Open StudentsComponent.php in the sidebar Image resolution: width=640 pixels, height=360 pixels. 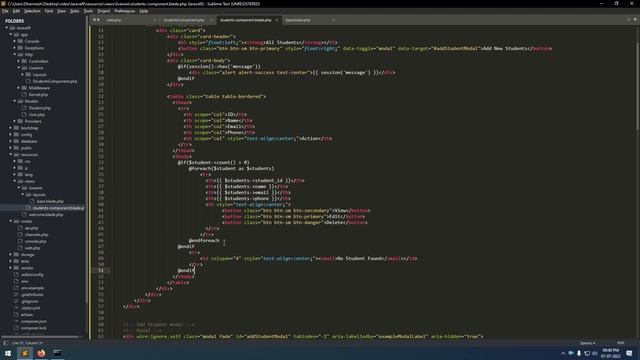pos(55,81)
